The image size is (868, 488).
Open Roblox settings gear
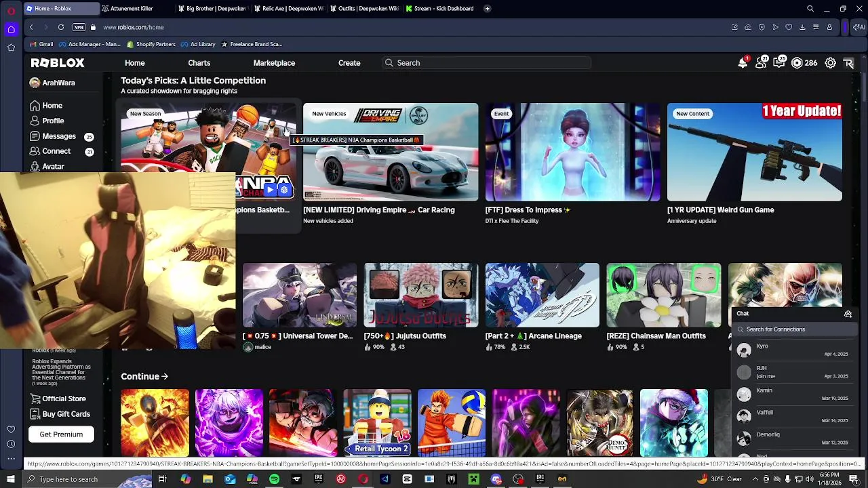(x=830, y=63)
